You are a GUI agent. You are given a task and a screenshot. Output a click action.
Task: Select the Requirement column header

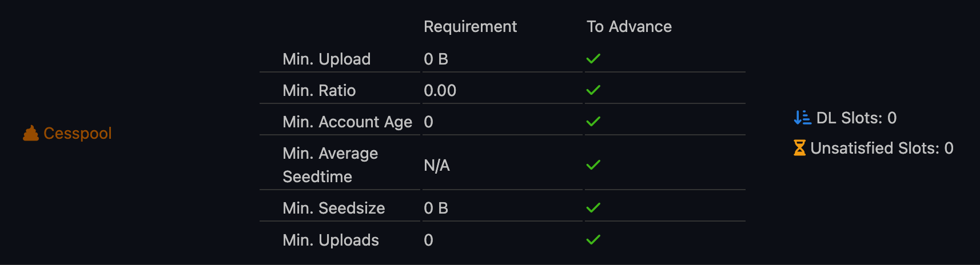[470, 27]
